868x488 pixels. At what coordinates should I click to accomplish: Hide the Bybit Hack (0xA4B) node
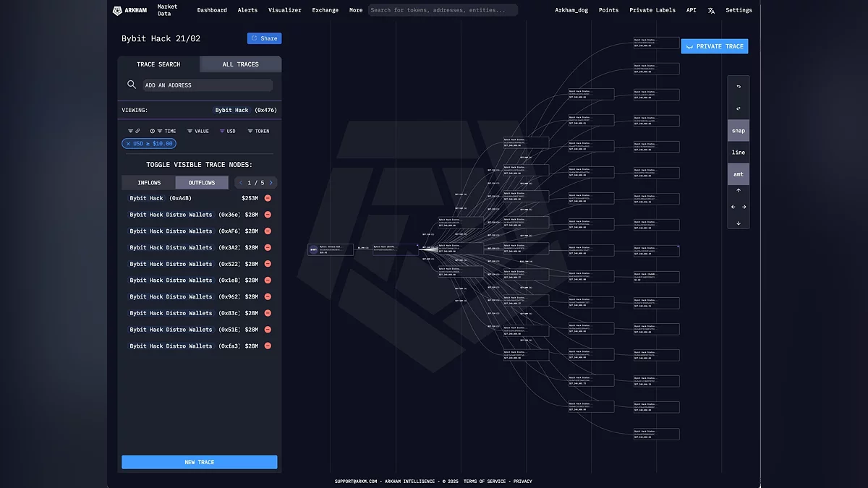coord(268,198)
